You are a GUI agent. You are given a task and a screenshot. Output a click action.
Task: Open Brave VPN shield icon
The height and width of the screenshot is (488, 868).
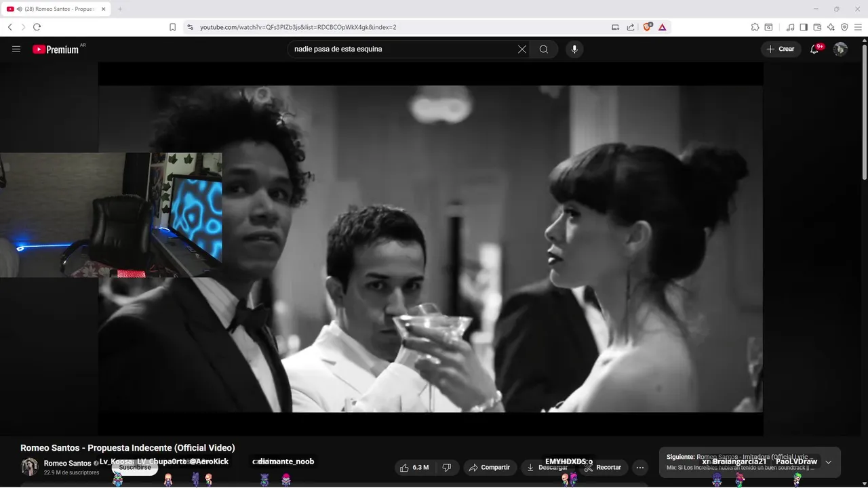point(844,27)
